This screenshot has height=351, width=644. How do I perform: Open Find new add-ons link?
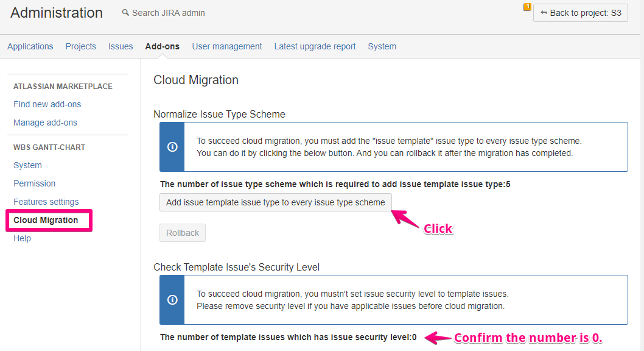tap(47, 104)
